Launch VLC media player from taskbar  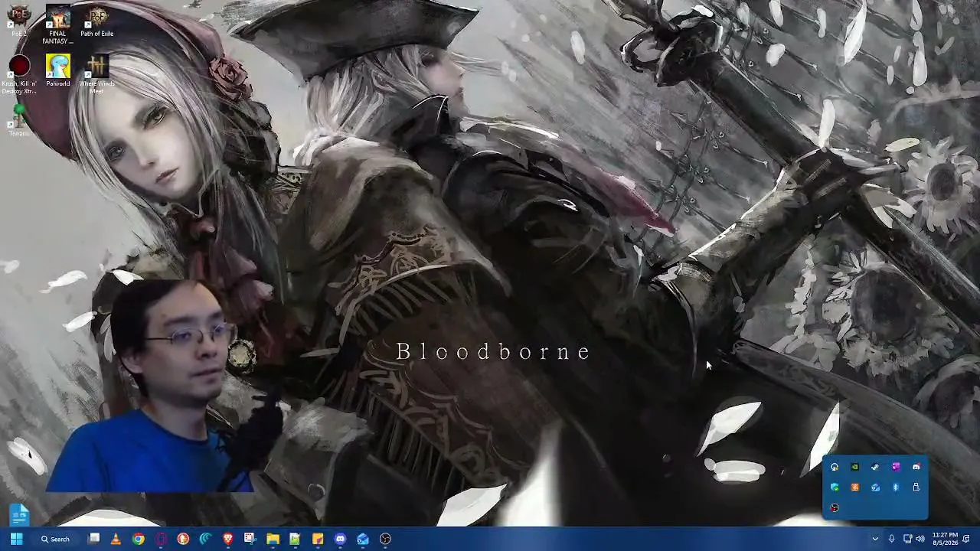coord(116,539)
